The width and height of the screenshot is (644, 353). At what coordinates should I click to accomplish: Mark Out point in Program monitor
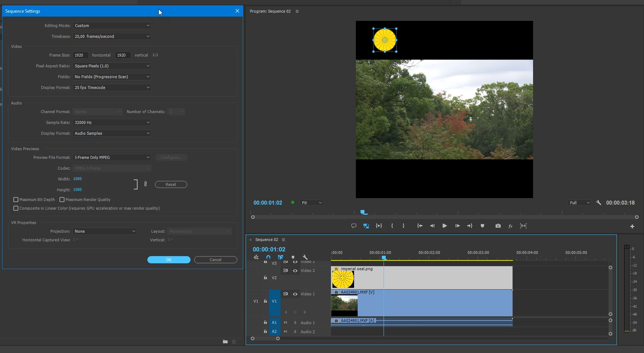click(x=403, y=226)
